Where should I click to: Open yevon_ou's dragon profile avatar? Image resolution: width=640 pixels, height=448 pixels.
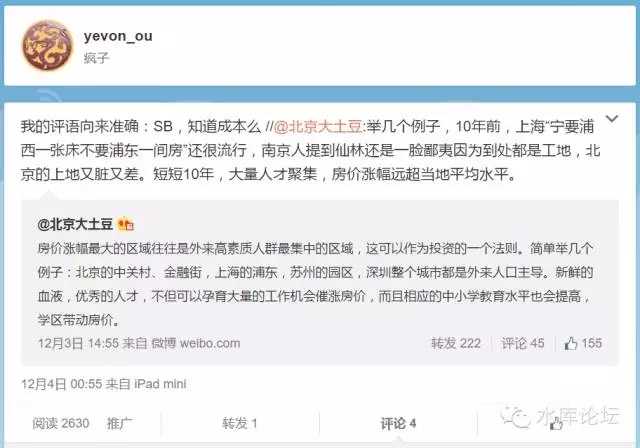48,45
